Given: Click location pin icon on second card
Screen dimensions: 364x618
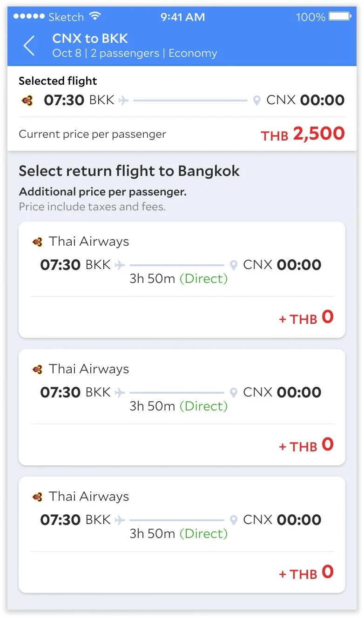Looking at the screenshot, I should pyautogui.click(x=234, y=392).
